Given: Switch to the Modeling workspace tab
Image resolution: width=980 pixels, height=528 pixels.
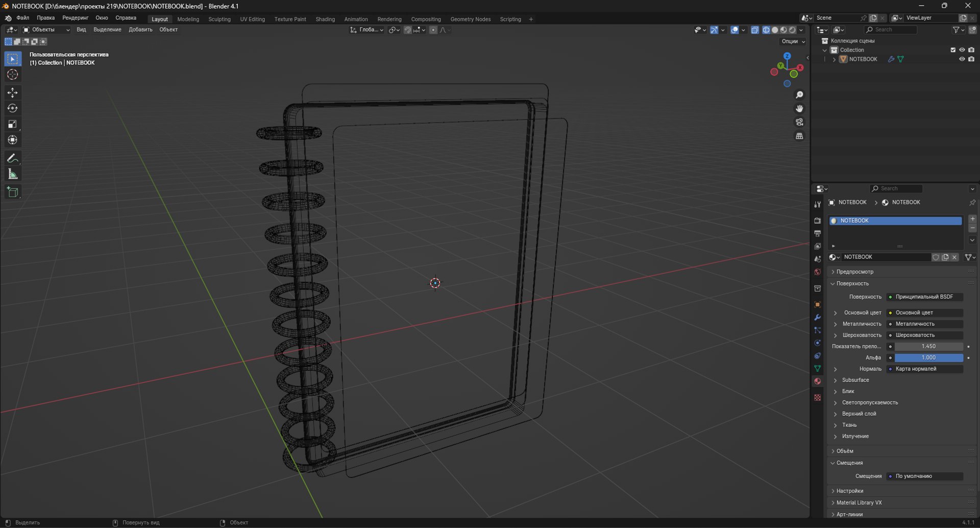Looking at the screenshot, I should coord(188,19).
